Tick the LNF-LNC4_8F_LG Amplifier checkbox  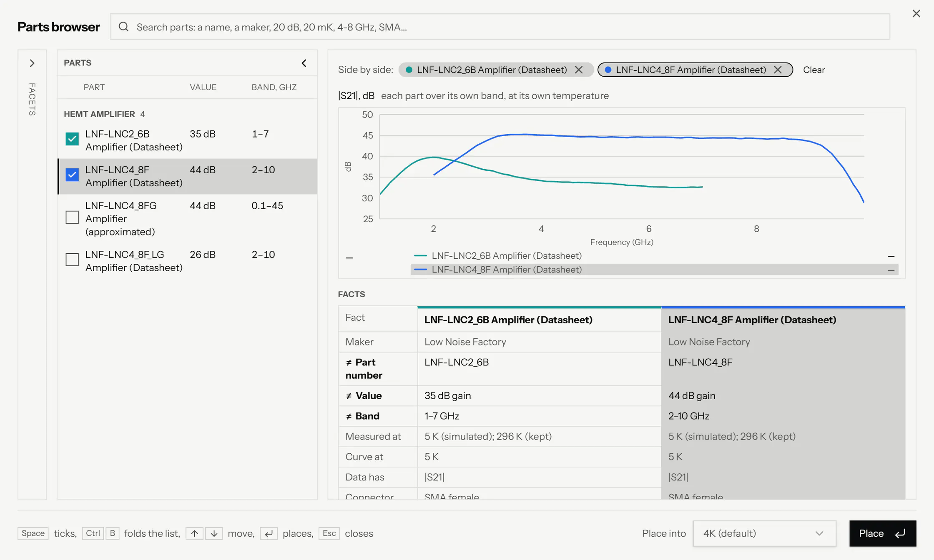[x=72, y=260]
